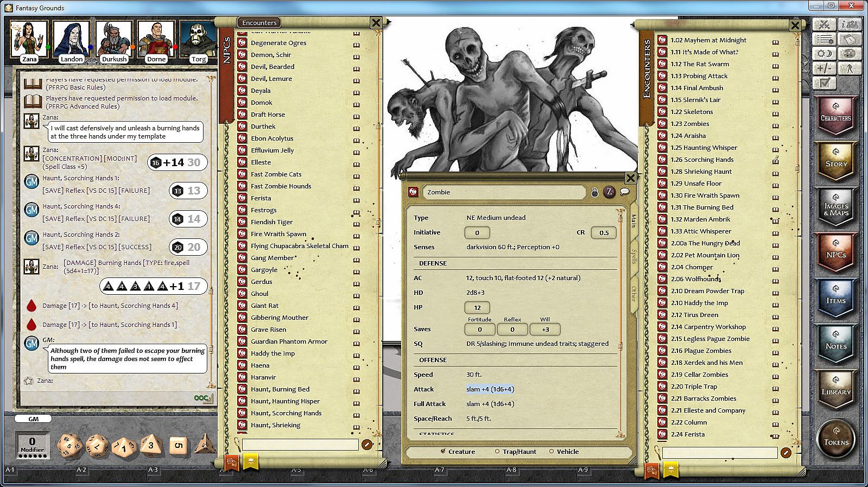The image size is (868, 487).
Task: Select the Creature radio option
Action: [x=458, y=452]
